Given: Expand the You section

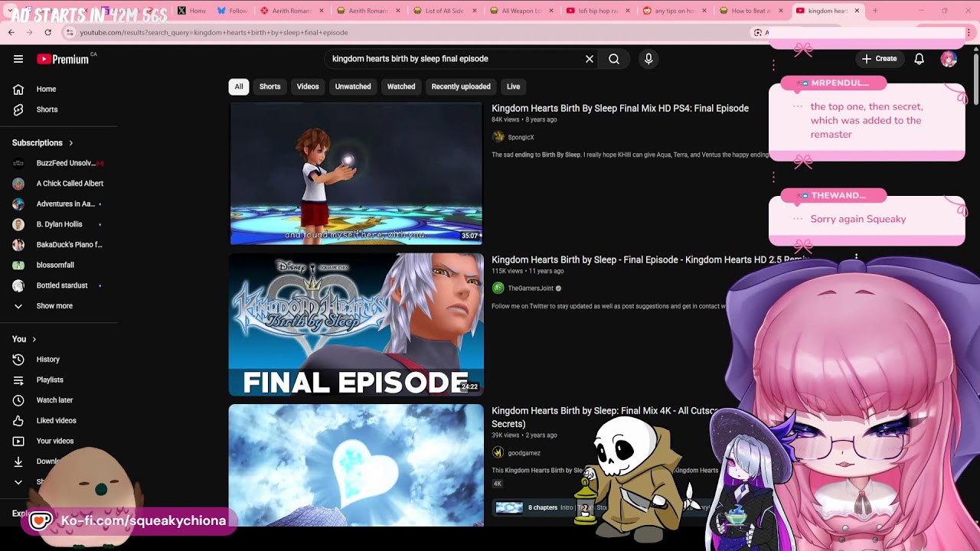Looking at the screenshot, I should [x=24, y=339].
